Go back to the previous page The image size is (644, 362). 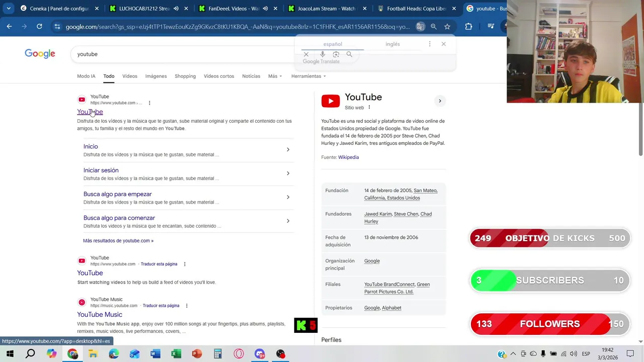10,26
